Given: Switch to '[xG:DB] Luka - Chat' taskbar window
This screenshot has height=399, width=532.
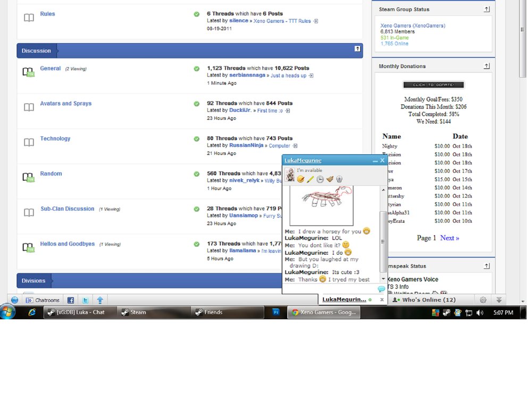Looking at the screenshot, I should pyautogui.click(x=80, y=312).
